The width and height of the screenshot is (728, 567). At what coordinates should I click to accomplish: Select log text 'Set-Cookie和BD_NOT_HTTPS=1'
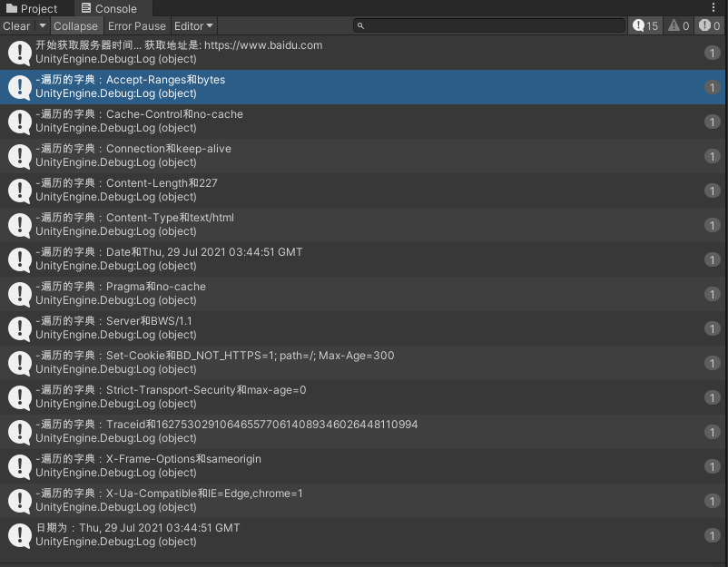tap(191, 356)
